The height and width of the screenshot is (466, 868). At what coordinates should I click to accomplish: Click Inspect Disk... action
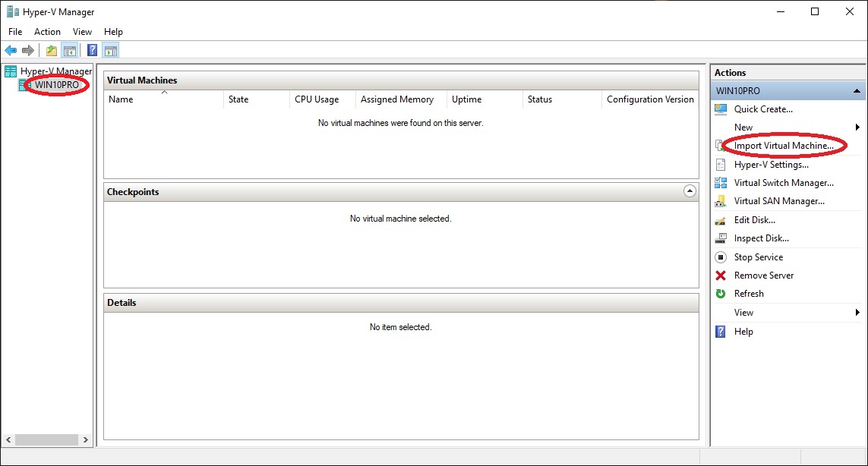pos(762,238)
